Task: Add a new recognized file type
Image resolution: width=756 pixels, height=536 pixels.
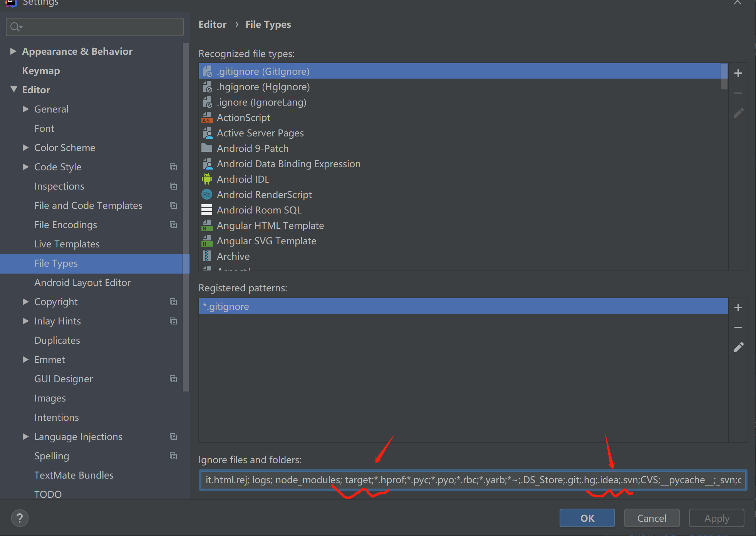Action: (x=738, y=73)
